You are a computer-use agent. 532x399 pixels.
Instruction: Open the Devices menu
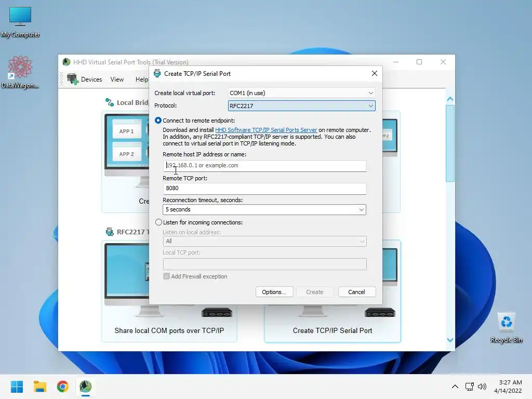[91, 79]
